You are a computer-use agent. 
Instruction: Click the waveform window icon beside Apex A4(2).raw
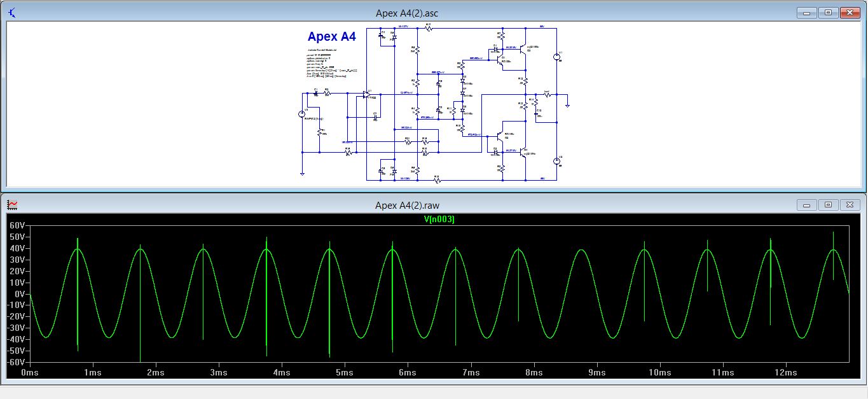(13, 204)
